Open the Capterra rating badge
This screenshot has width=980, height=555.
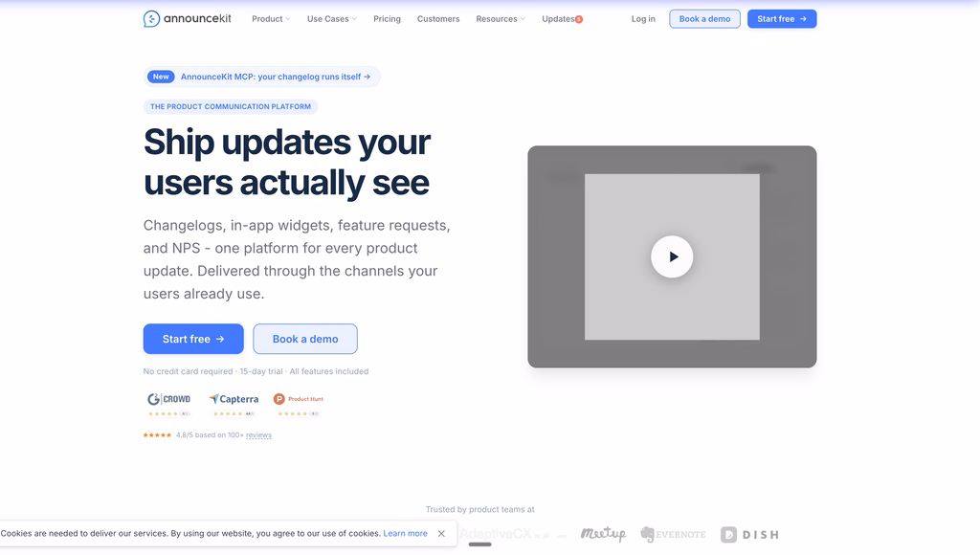pos(234,405)
